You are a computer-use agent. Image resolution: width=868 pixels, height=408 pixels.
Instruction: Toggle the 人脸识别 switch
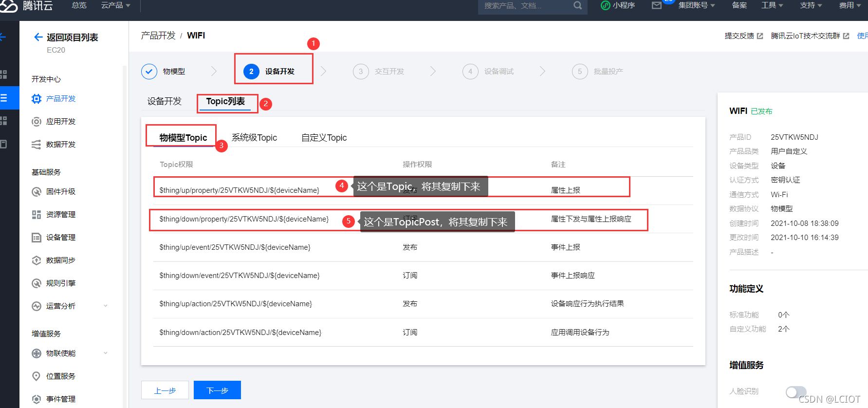click(796, 392)
